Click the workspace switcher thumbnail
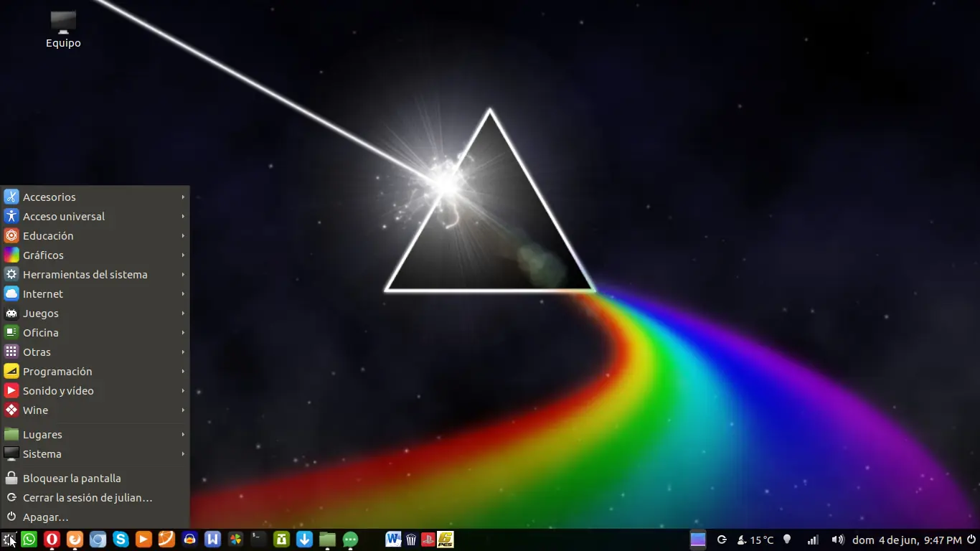 (x=698, y=540)
